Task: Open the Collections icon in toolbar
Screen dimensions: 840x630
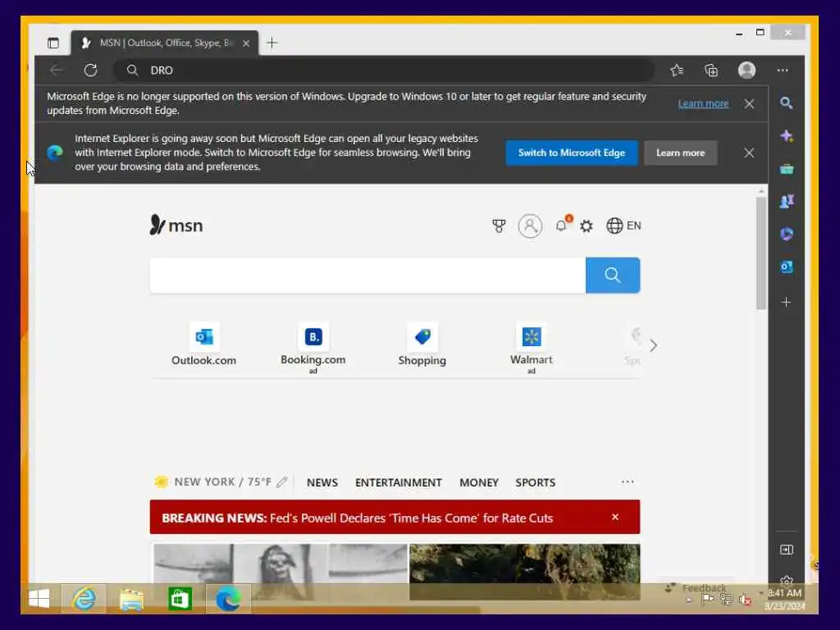Action: (x=711, y=71)
